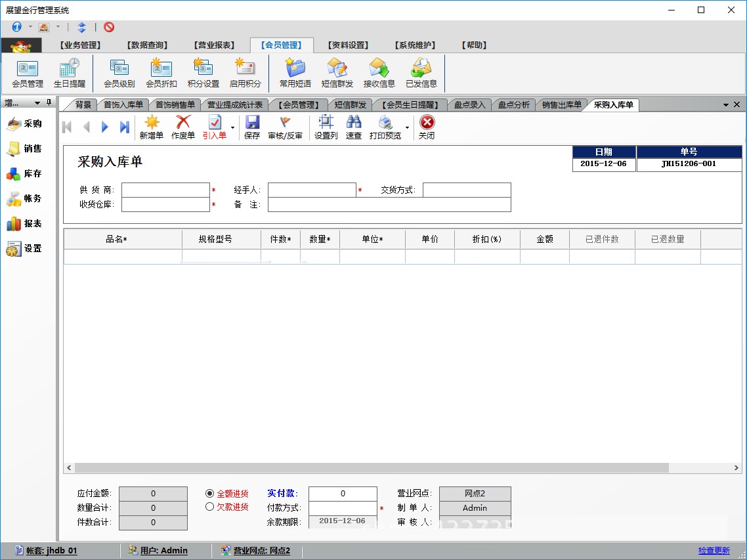Open 设置列 column settings

tap(326, 127)
